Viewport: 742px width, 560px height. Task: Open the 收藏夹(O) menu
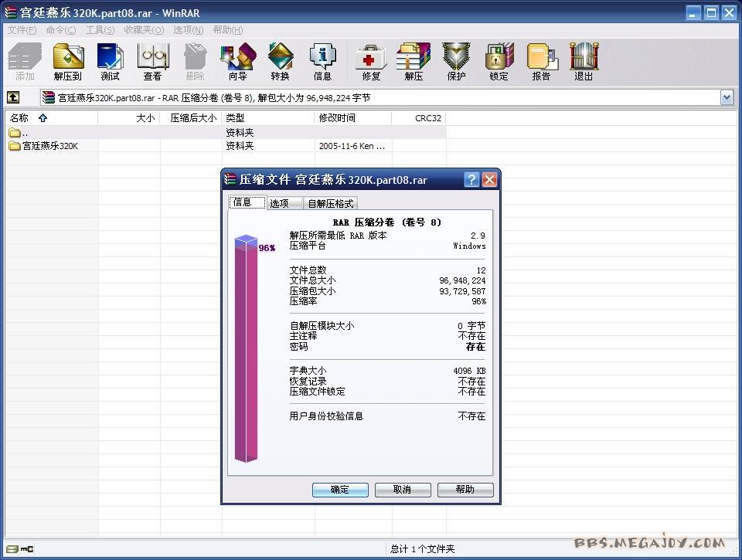point(144,30)
